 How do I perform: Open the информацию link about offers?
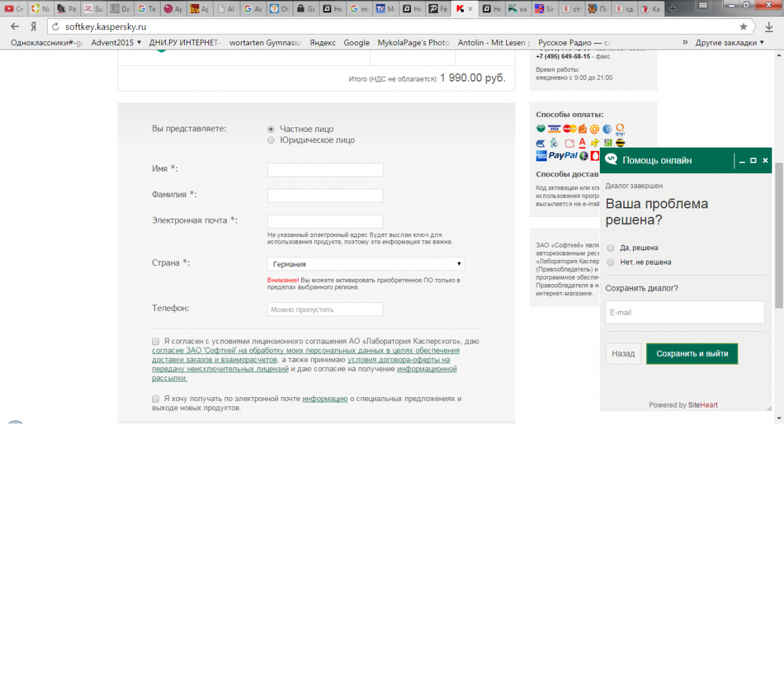(x=325, y=399)
